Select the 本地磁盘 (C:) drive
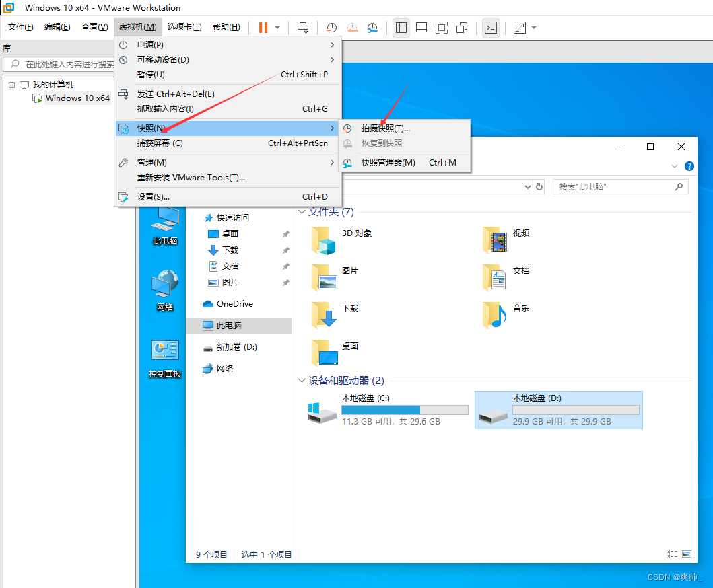The image size is (713, 588). (388, 410)
